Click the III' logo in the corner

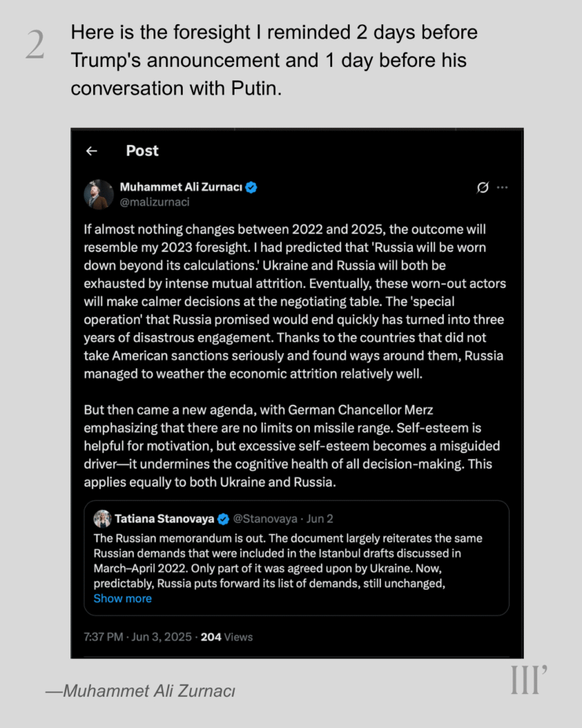[528, 680]
